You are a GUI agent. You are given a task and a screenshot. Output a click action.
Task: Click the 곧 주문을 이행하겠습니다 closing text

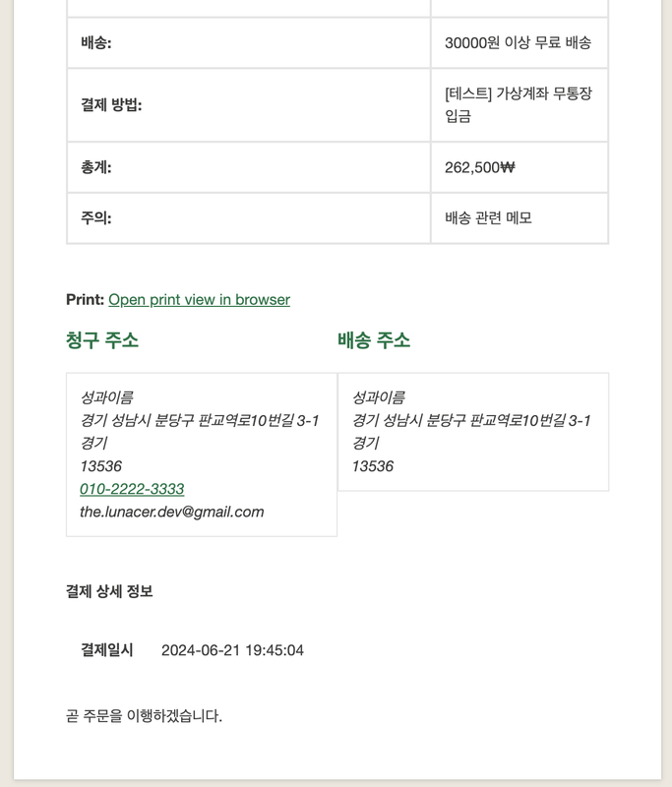144,716
